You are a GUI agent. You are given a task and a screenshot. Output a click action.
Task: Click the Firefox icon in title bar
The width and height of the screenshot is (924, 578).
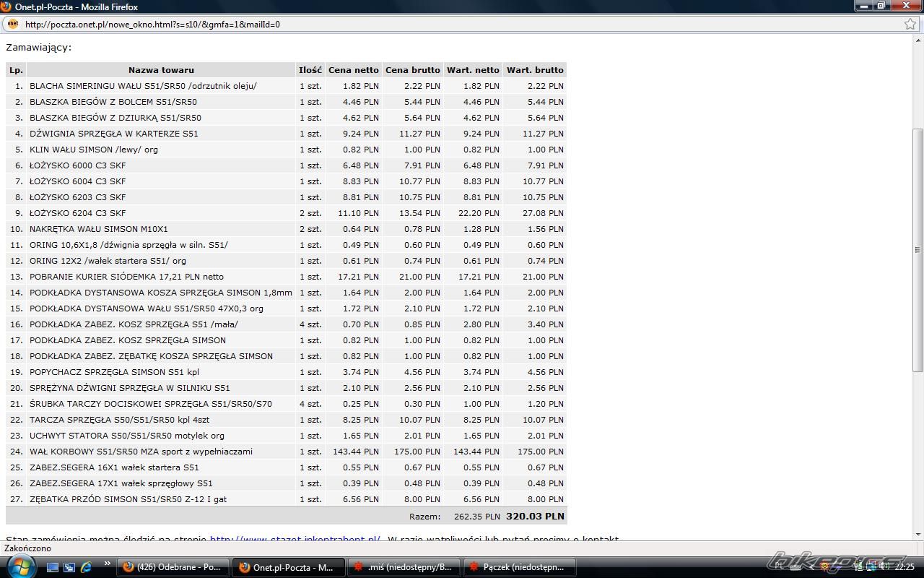click(6, 7)
